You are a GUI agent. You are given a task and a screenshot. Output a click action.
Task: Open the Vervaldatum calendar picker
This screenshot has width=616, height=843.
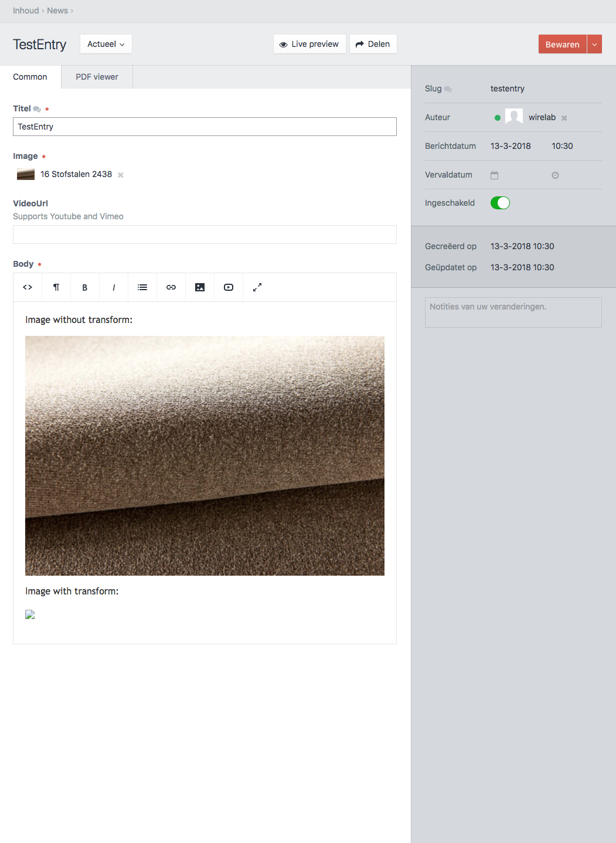pyautogui.click(x=494, y=175)
